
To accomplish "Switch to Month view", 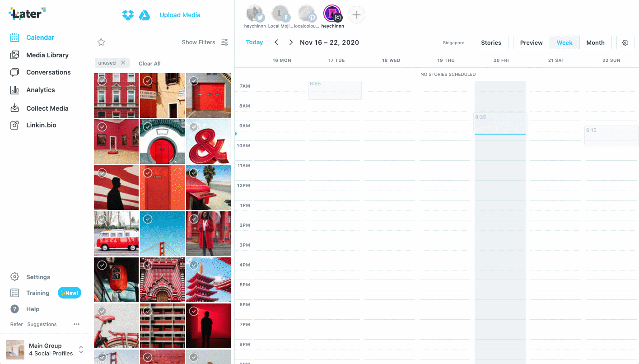I will 595,42.
